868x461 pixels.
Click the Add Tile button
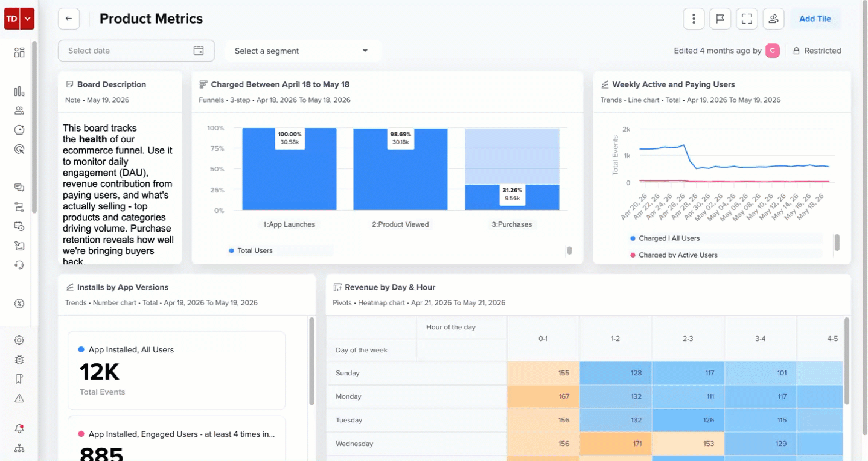(815, 19)
